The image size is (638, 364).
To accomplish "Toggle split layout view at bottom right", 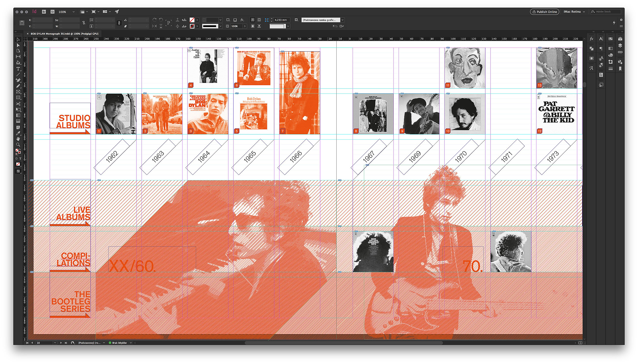I will click(580, 343).
